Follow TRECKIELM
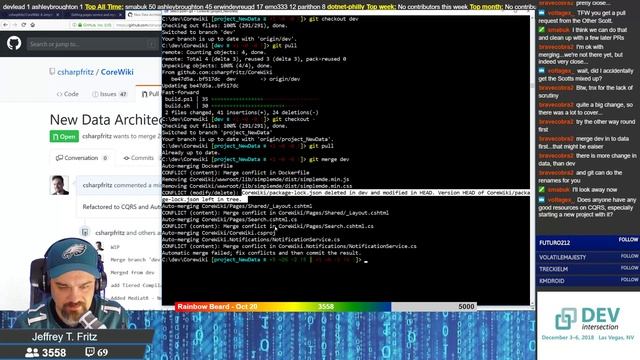 click(x=629, y=268)
